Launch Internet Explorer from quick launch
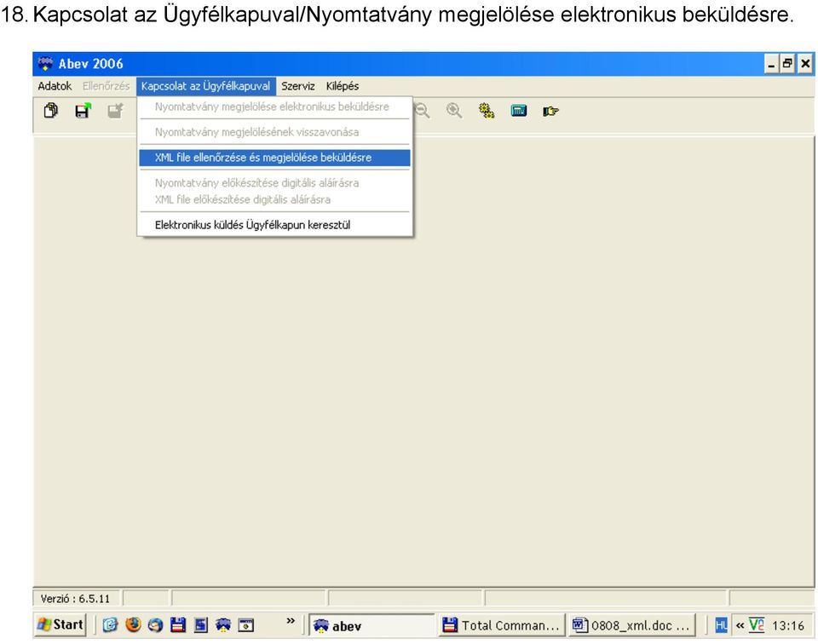Image resolution: width=818 pixels, height=644 pixels. tap(110, 624)
